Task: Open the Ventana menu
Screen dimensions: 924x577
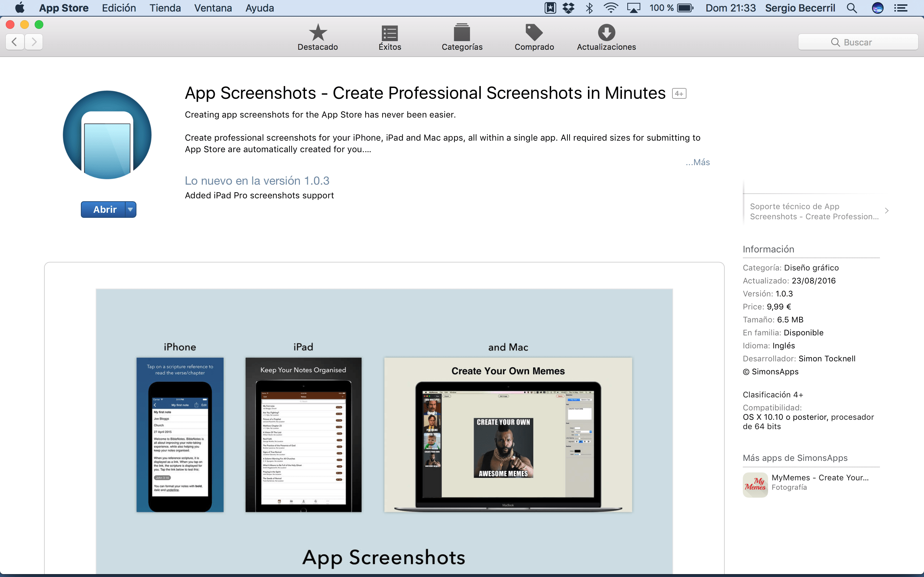Action: [213, 8]
